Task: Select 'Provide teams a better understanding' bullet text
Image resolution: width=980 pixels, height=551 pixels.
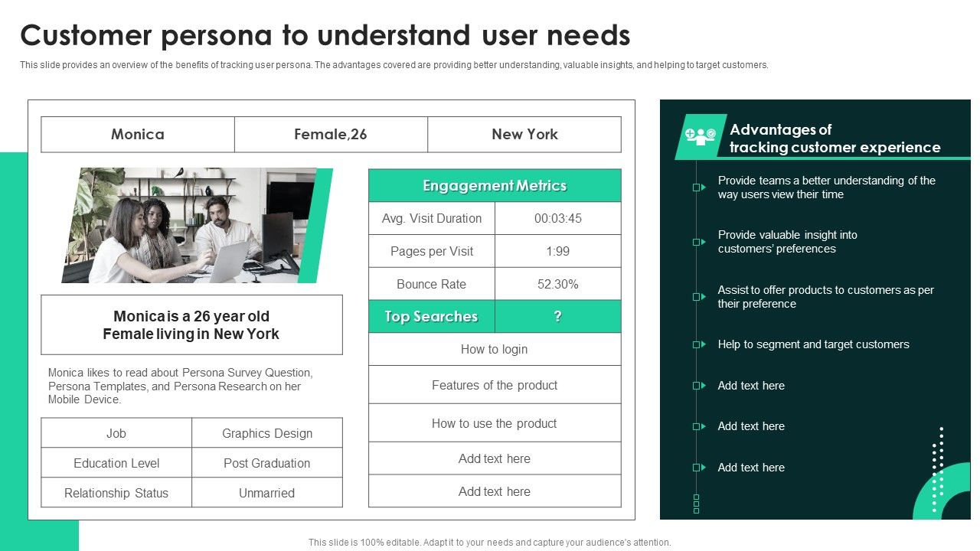Action: tap(827, 187)
